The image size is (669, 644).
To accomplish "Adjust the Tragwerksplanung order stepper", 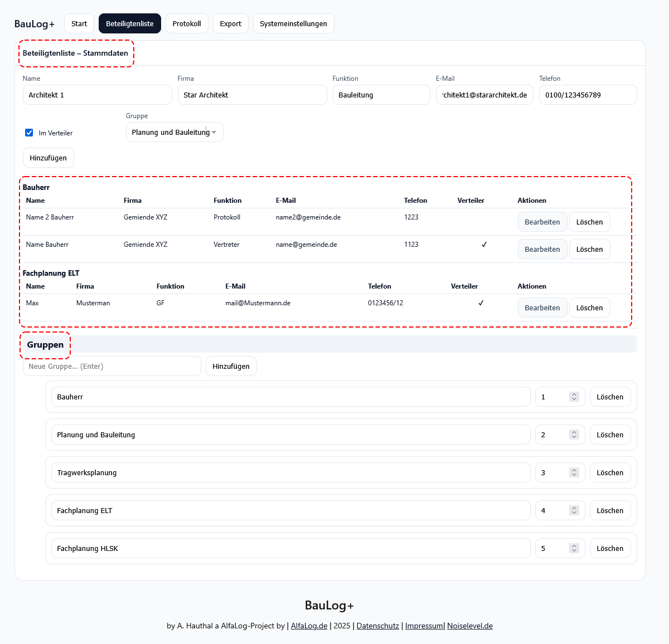I will click(x=574, y=472).
